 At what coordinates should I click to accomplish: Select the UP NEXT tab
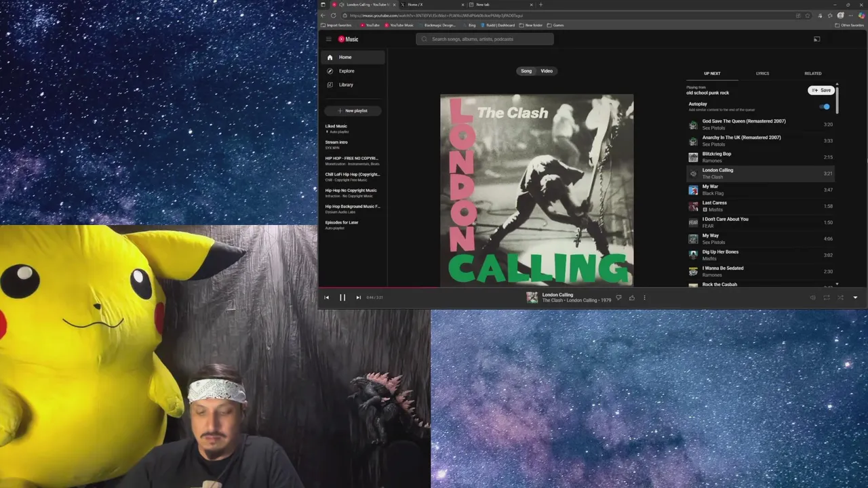tap(712, 74)
